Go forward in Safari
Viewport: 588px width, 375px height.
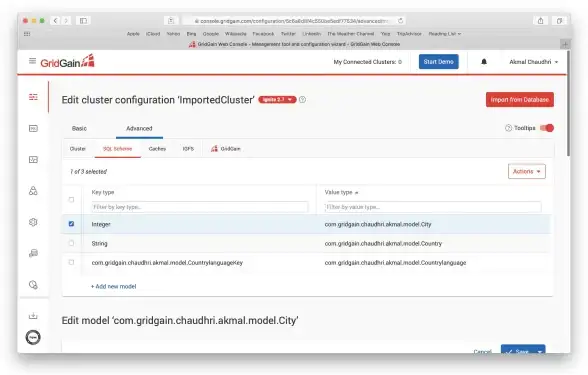tap(66, 21)
